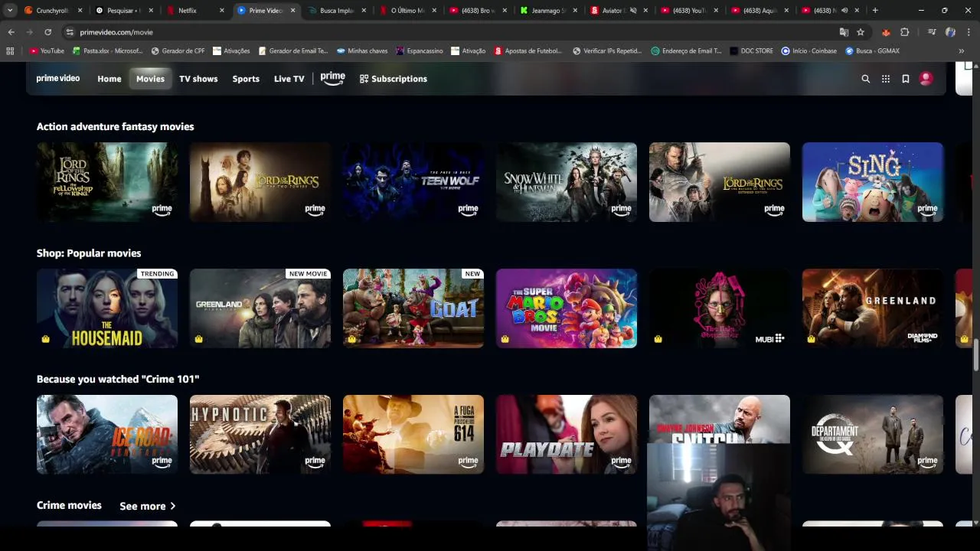Open Greenland Diamond Films thumbnail
980x551 pixels.
873,308
